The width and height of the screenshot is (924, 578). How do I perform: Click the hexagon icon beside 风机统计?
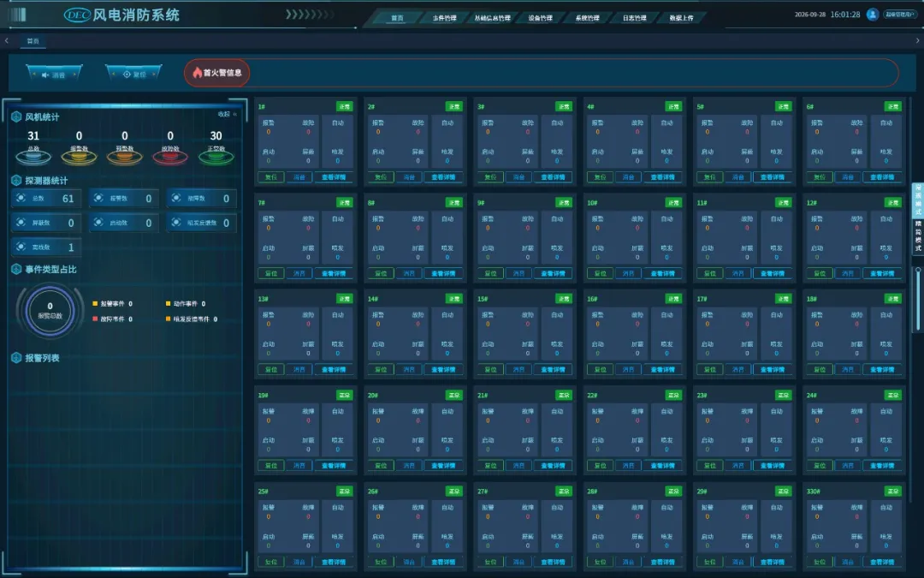pyautogui.click(x=16, y=116)
